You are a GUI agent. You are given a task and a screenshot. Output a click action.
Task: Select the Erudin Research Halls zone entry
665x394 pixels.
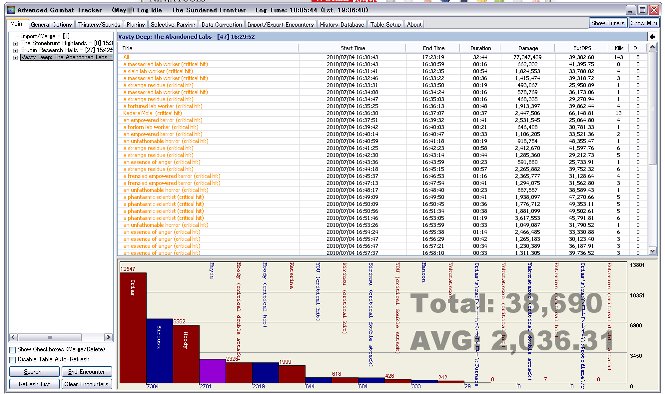point(67,50)
